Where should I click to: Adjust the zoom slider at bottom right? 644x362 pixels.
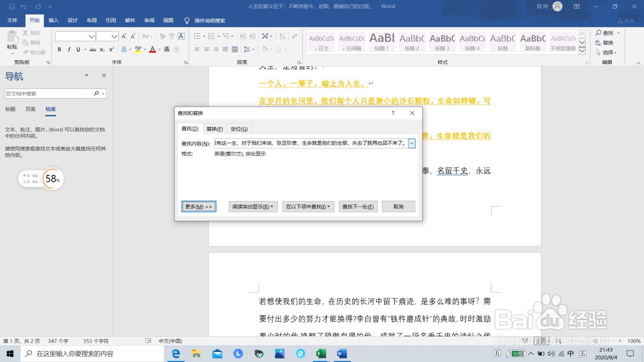[x=596, y=341]
